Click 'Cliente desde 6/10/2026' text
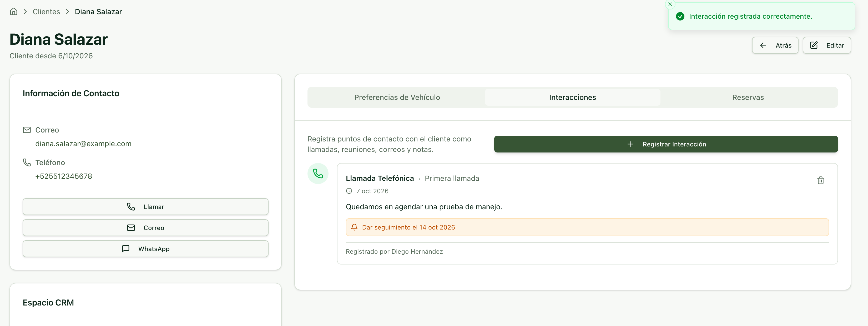Screen dimensions: 868x326 [51, 56]
